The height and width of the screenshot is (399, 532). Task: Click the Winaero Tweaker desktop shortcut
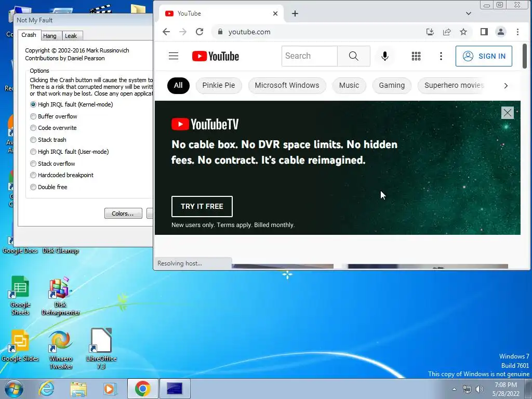pyautogui.click(x=61, y=350)
